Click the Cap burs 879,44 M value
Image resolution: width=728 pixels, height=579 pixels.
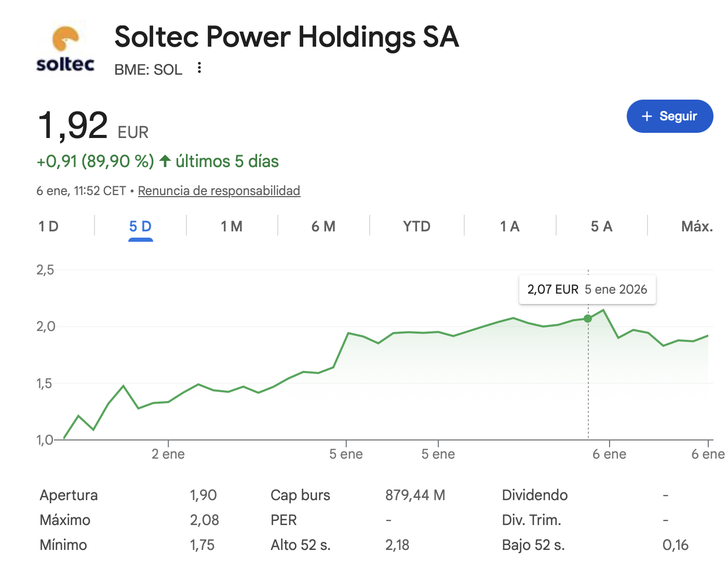415,495
